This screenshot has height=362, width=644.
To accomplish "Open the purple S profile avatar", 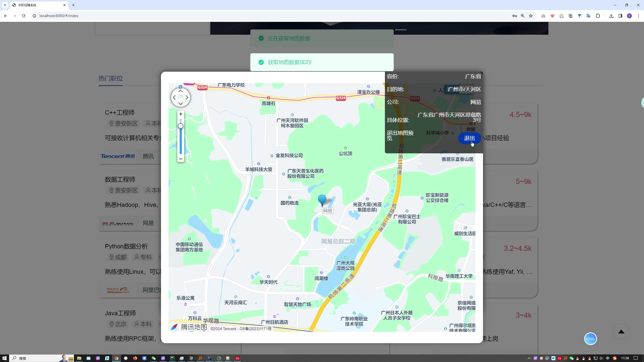I will [x=629, y=16].
